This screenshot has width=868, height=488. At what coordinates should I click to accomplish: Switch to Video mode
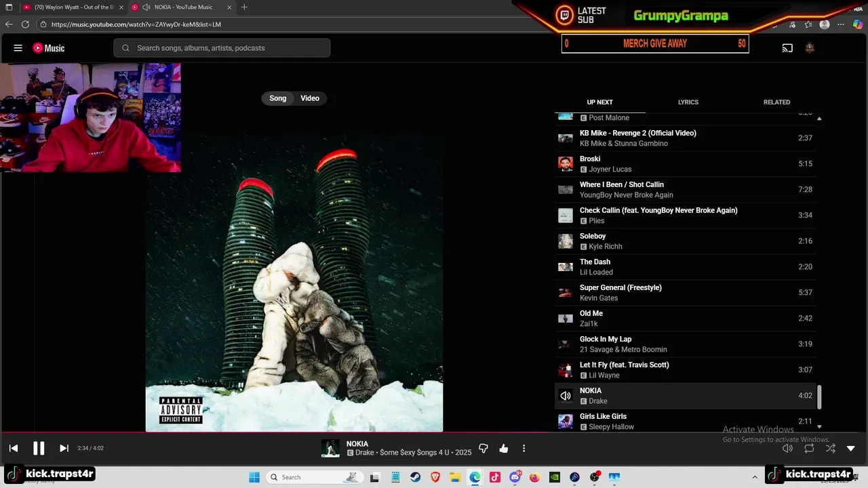pyautogui.click(x=310, y=98)
